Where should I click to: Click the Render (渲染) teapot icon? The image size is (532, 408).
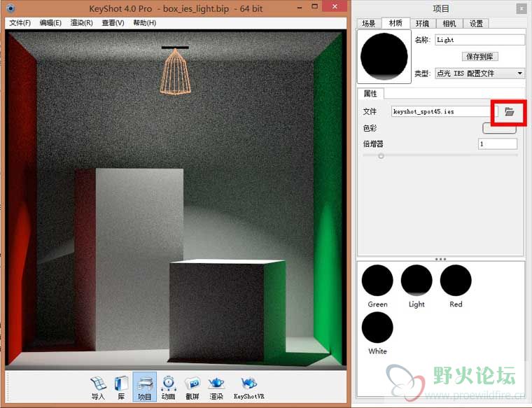(216, 387)
